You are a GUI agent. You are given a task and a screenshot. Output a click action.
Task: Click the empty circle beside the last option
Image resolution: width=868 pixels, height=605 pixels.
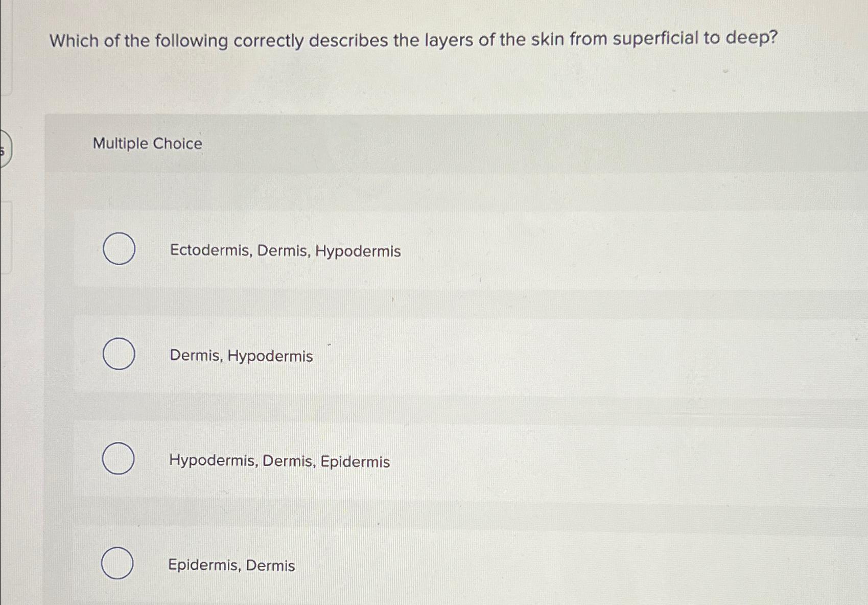click(x=118, y=563)
